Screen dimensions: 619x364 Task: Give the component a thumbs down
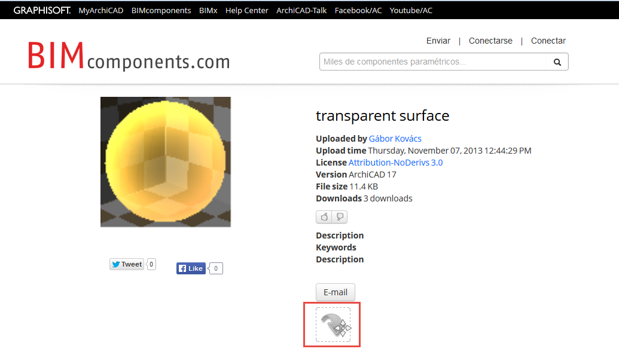point(340,217)
